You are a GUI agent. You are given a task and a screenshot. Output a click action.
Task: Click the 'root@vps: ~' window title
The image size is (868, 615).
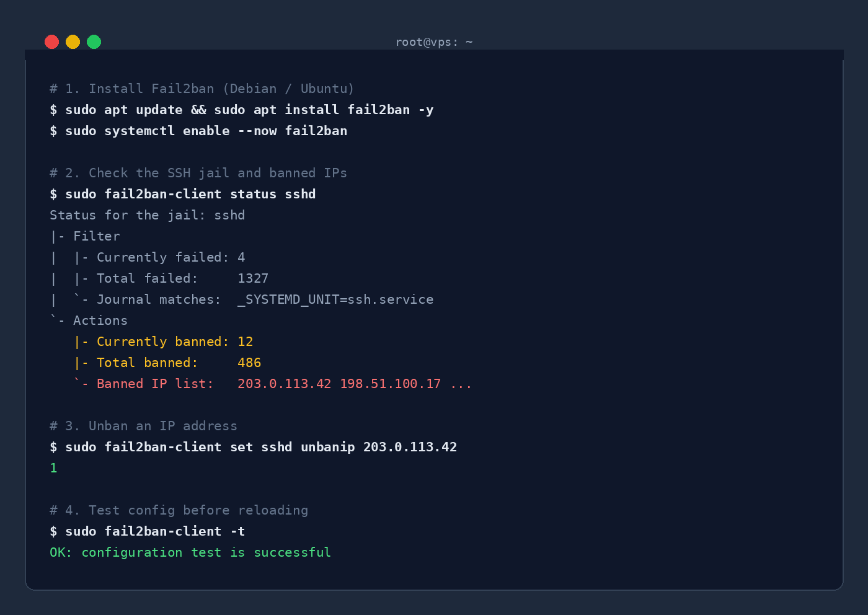434,42
